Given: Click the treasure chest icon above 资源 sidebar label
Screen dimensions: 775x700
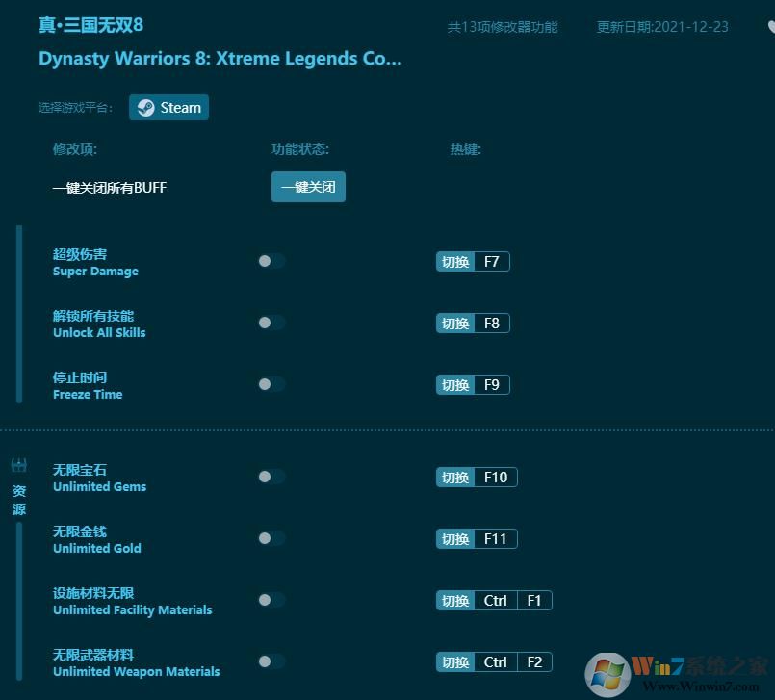Looking at the screenshot, I should (x=18, y=464).
